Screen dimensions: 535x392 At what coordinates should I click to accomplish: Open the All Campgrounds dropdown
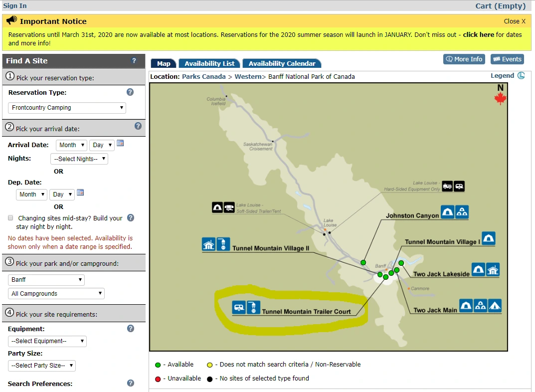56,294
